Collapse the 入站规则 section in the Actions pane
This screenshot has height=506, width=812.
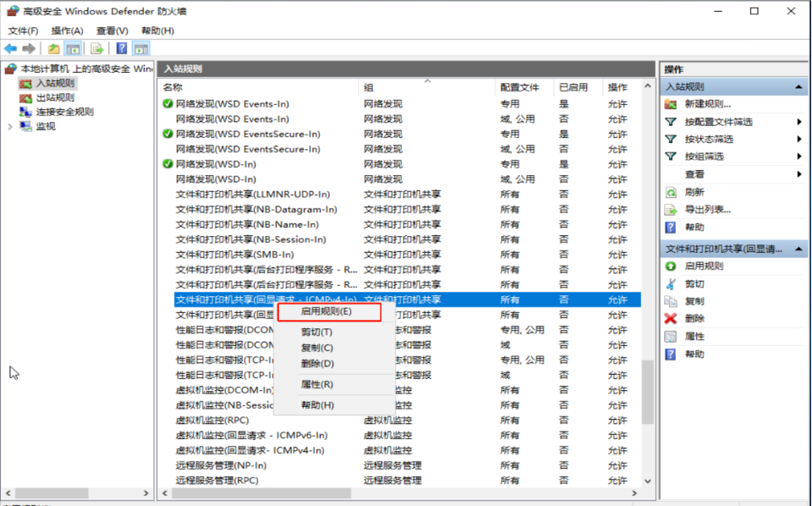click(x=798, y=87)
